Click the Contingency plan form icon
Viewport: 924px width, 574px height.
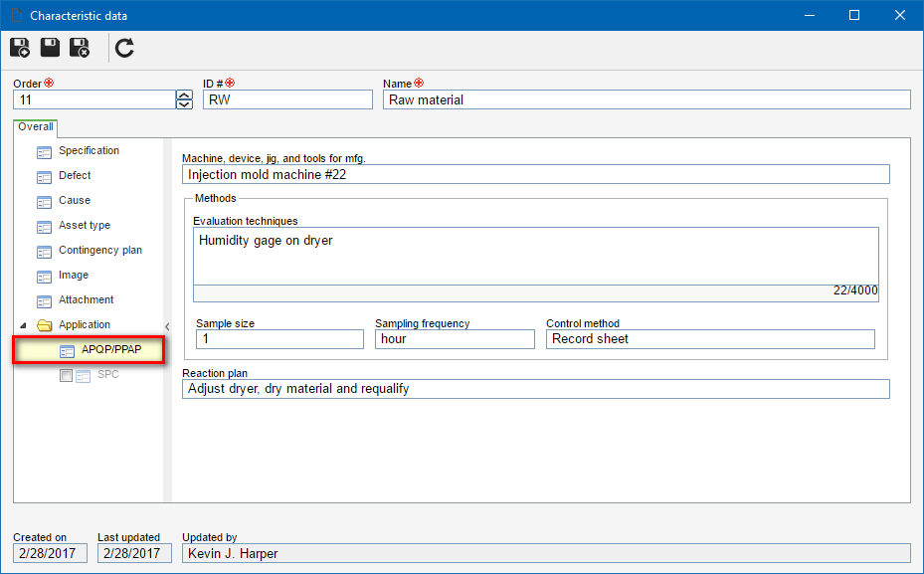tap(44, 253)
